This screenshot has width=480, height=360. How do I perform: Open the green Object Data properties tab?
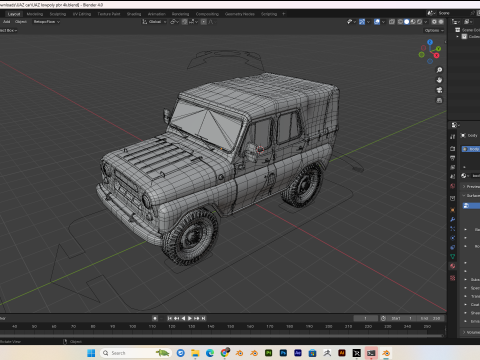[x=453, y=257]
